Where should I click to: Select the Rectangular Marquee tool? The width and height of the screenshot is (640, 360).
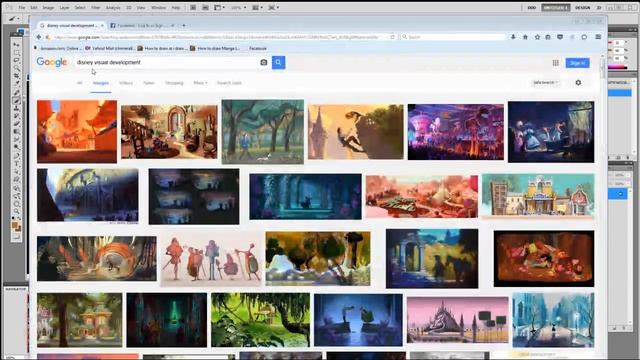16,52
